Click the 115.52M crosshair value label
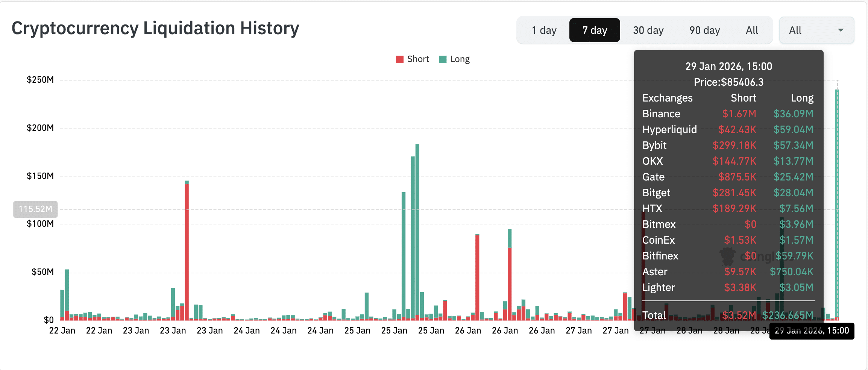This screenshot has width=868, height=370. 35,209
